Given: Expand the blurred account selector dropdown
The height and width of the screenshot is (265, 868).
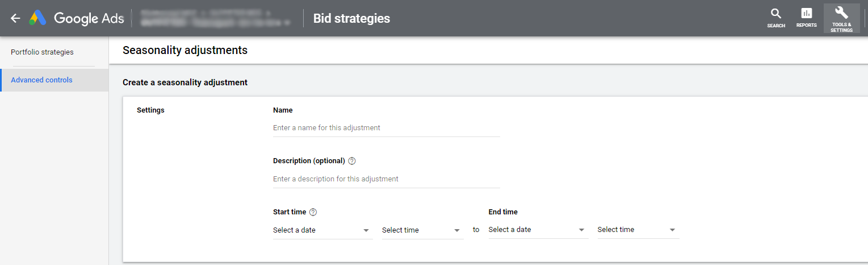Looking at the screenshot, I should pos(216,18).
